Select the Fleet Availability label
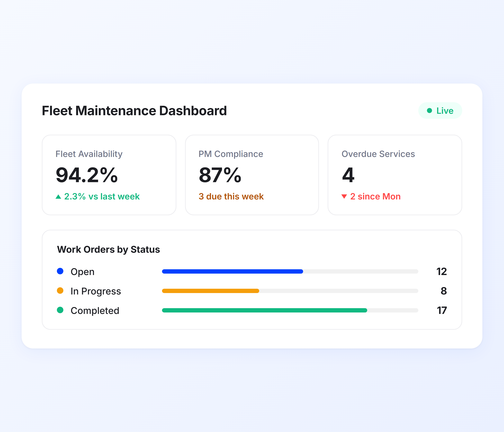 click(x=89, y=154)
